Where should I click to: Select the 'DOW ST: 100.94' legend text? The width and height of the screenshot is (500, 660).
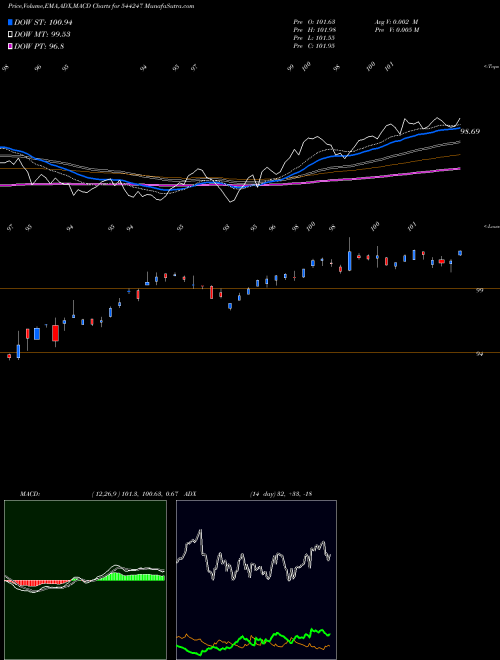pyautogui.click(x=43, y=22)
